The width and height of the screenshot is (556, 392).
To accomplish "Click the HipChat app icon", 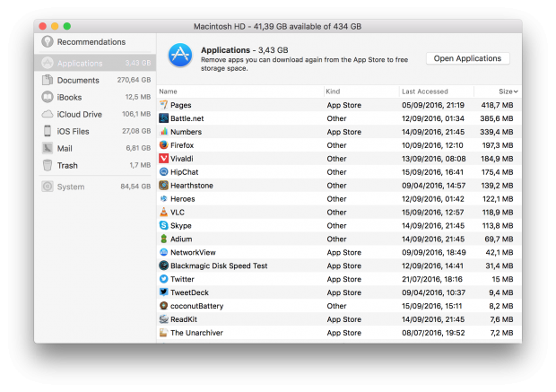I will (x=163, y=171).
